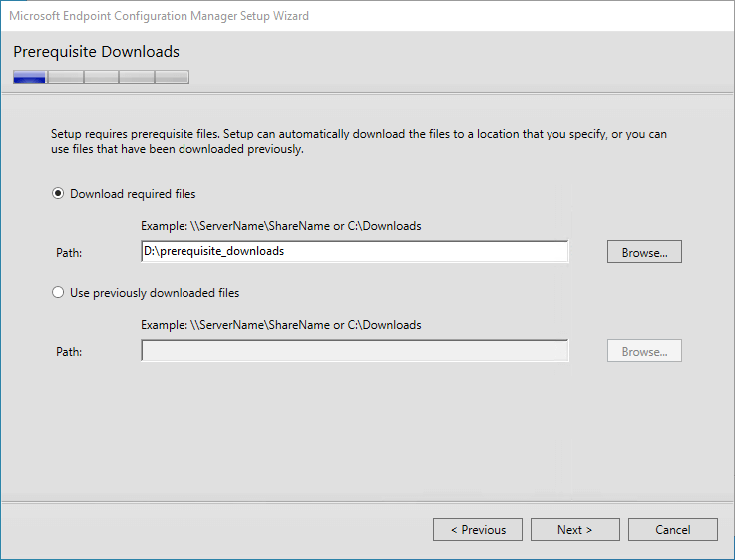Click the Path label beside the empty field

click(69, 351)
